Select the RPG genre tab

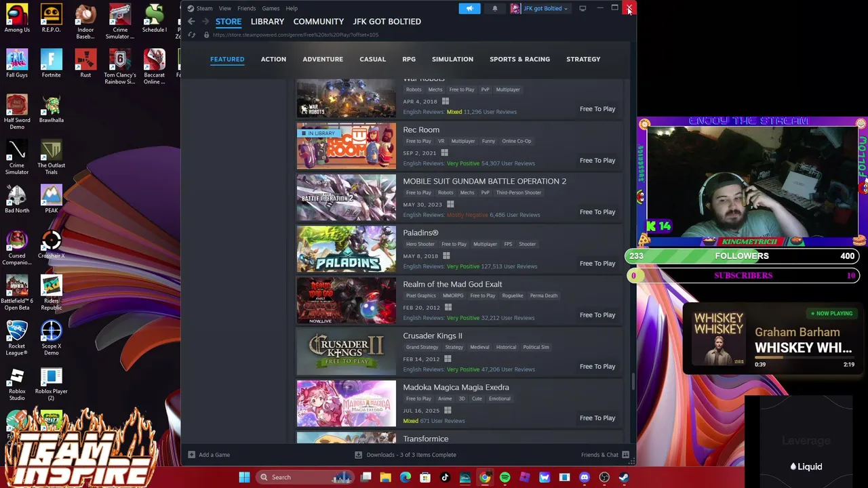tap(409, 59)
